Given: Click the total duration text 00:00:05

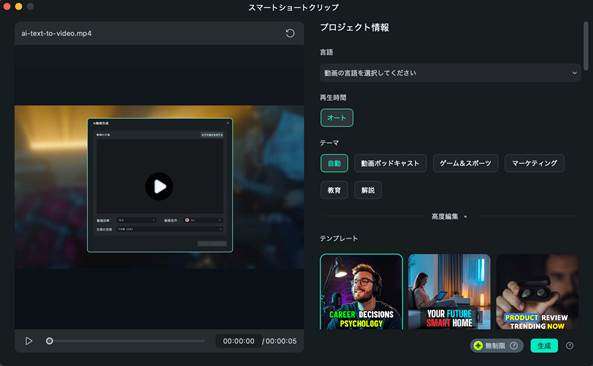Looking at the screenshot, I should click(x=281, y=341).
